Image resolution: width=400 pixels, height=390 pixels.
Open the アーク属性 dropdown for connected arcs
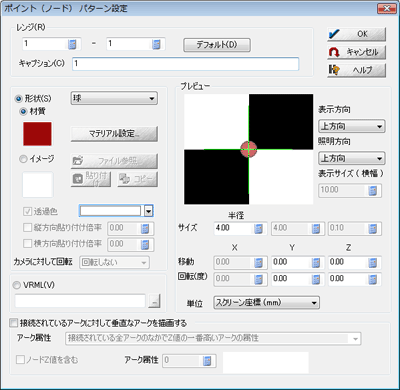[x=213, y=339]
